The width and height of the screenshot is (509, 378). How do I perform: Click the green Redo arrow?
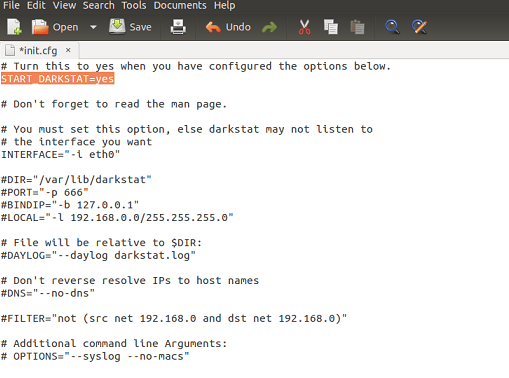(x=269, y=27)
